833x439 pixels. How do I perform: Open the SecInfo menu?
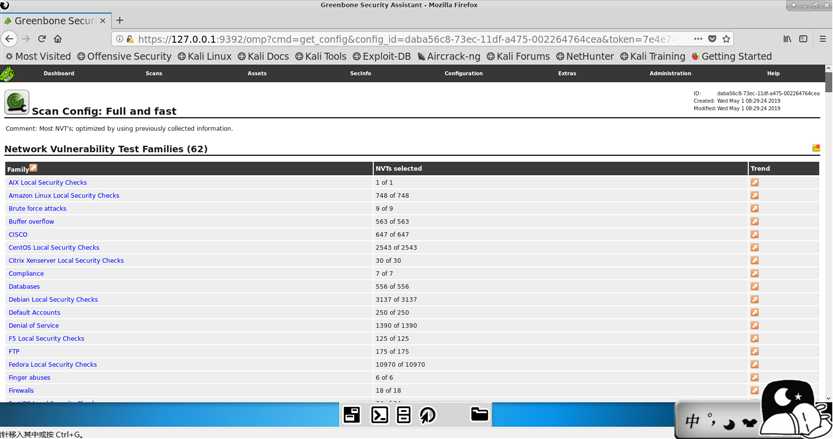[360, 73]
